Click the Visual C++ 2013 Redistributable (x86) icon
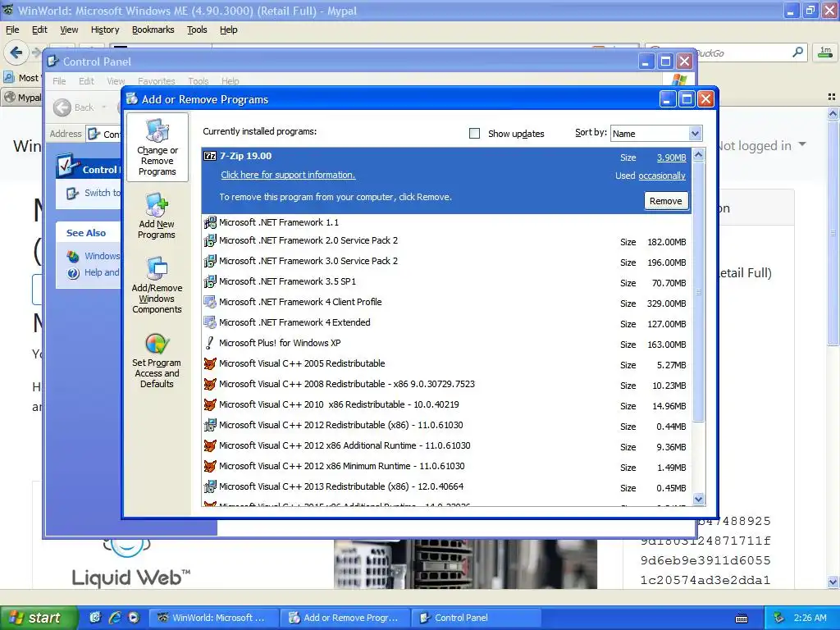 [x=210, y=486]
